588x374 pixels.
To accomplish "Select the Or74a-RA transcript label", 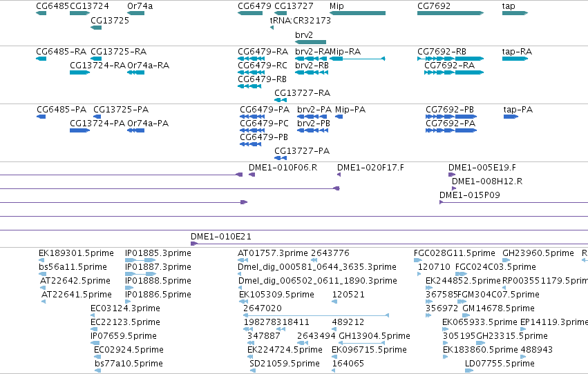I will pyautogui.click(x=148, y=66).
